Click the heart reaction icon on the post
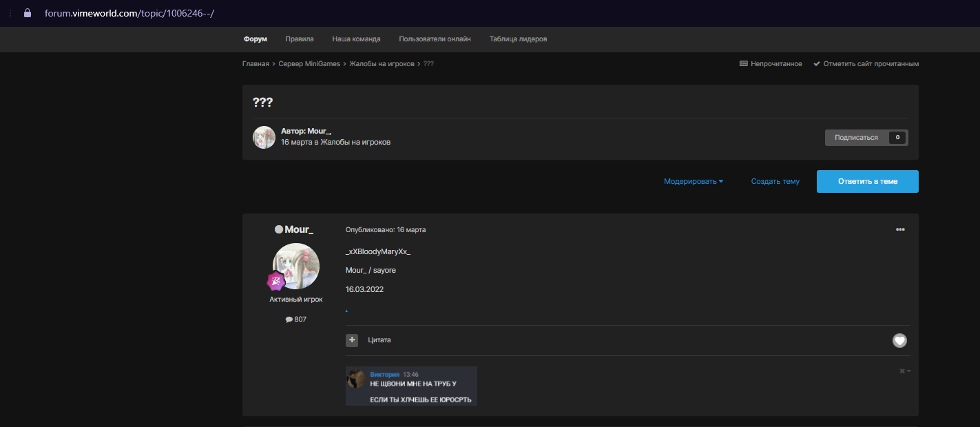This screenshot has height=427, width=980. click(899, 340)
